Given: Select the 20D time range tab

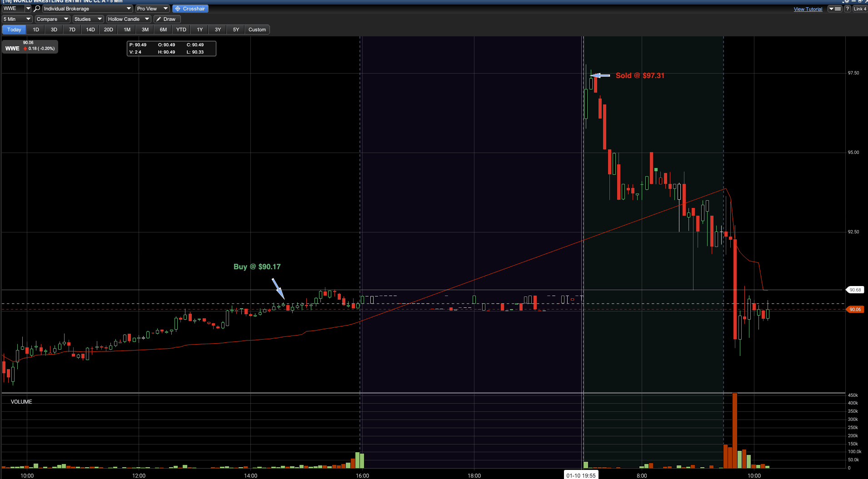Looking at the screenshot, I should 109,30.
